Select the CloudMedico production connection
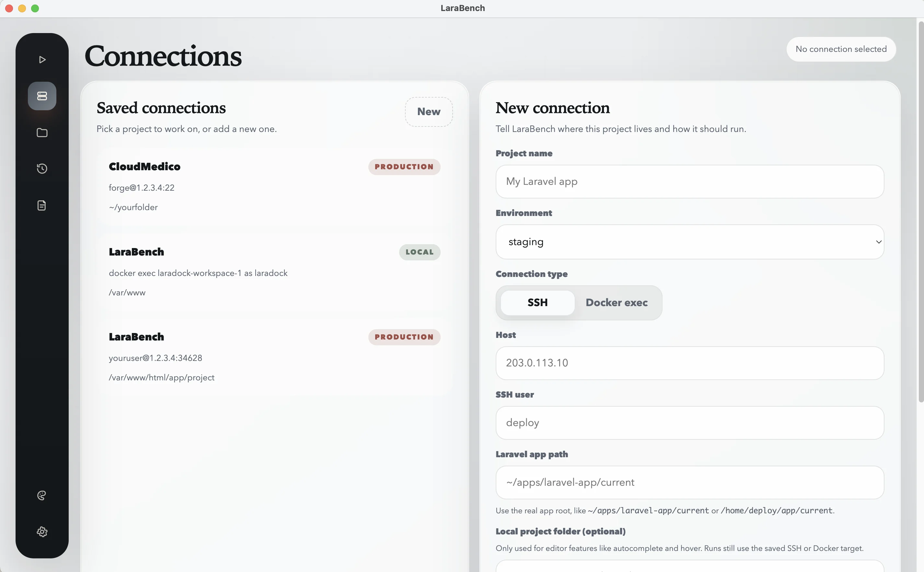 274,187
